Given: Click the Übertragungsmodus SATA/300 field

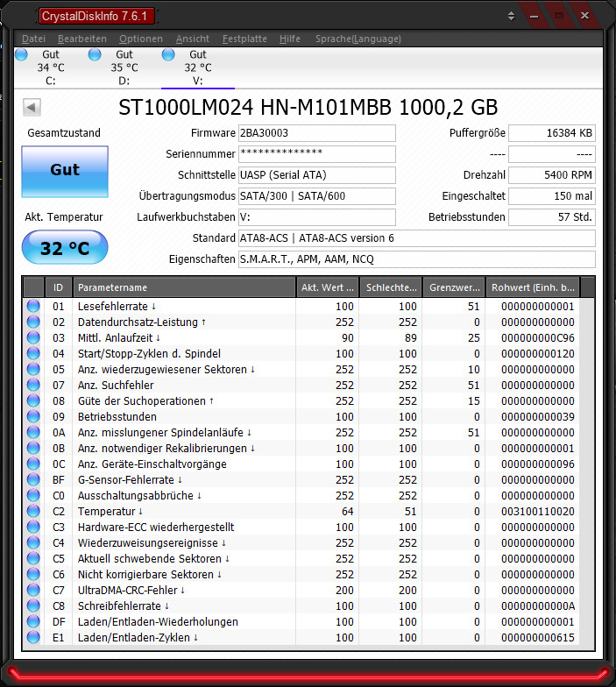Looking at the screenshot, I should point(317,196).
